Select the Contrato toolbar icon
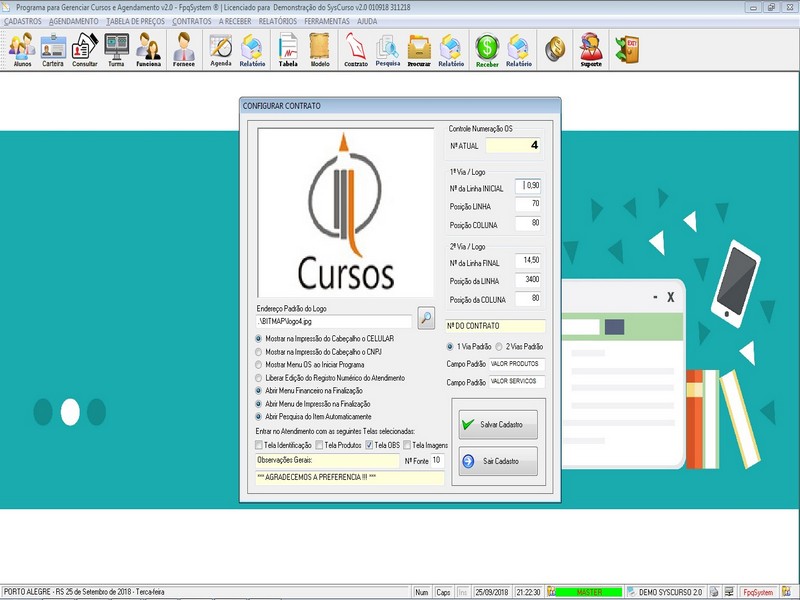The image size is (800, 600). click(355, 48)
